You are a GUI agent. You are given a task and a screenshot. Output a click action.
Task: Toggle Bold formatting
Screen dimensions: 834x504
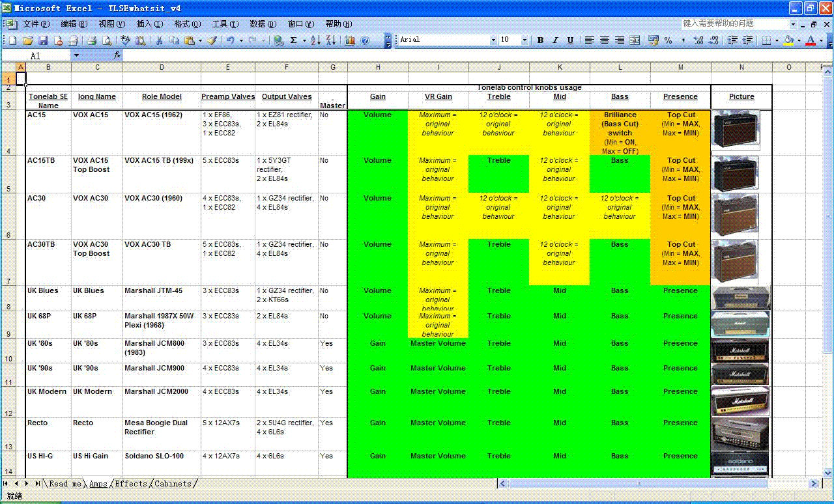pos(540,40)
